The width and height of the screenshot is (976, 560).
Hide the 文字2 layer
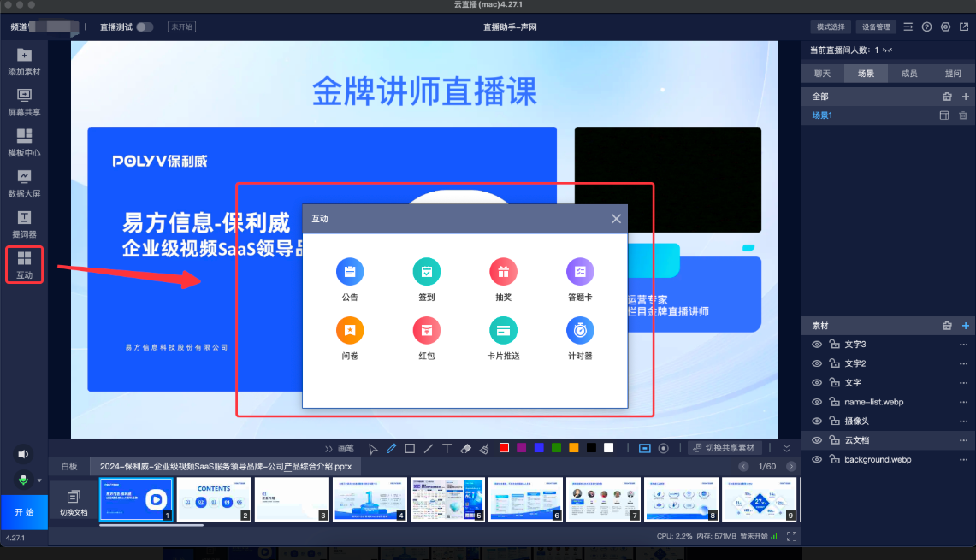click(817, 363)
